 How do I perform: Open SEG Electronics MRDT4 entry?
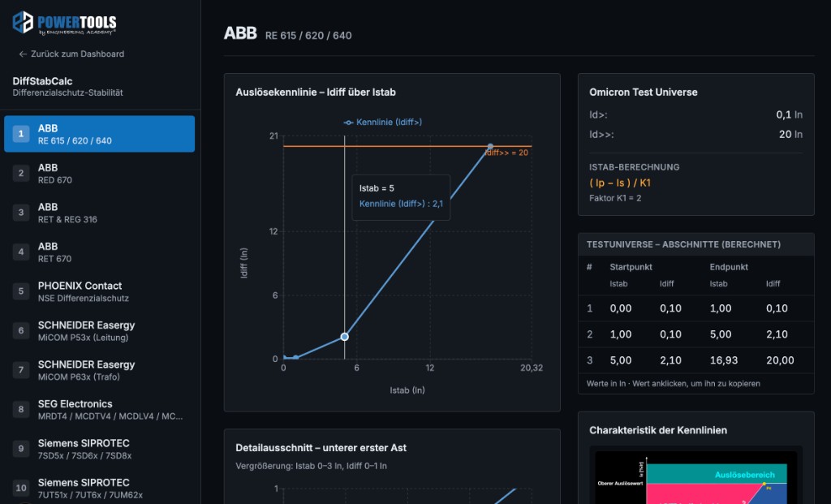(99, 410)
